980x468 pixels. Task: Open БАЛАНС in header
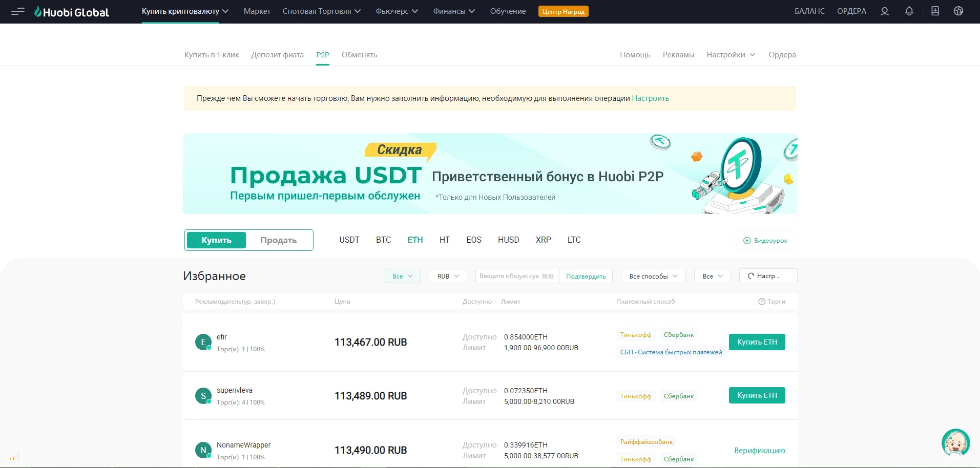(809, 11)
